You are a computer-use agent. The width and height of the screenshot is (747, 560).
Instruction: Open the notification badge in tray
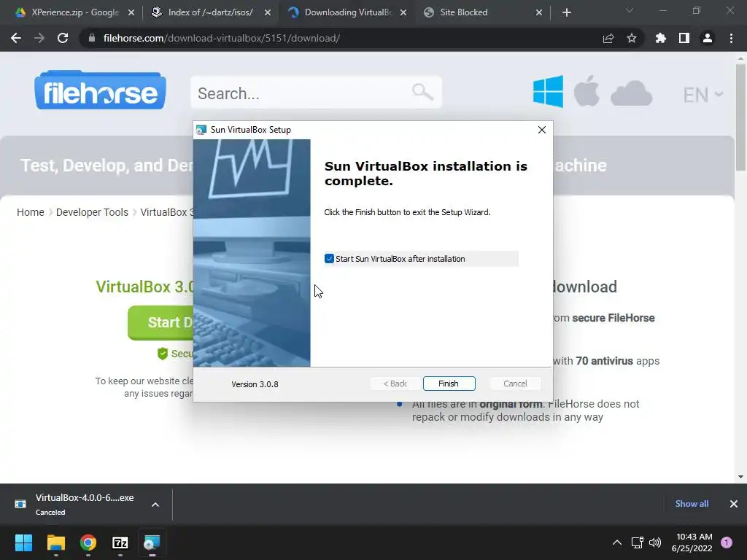727,542
